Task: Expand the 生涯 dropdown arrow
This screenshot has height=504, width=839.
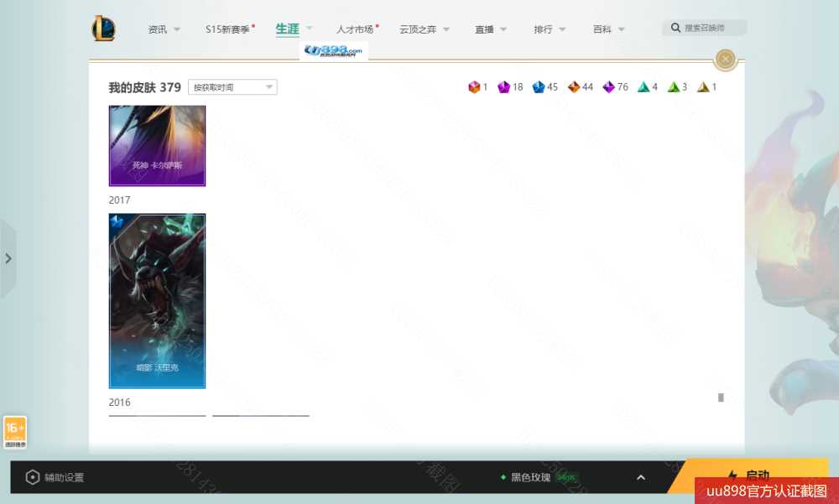Action: (310, 29)
